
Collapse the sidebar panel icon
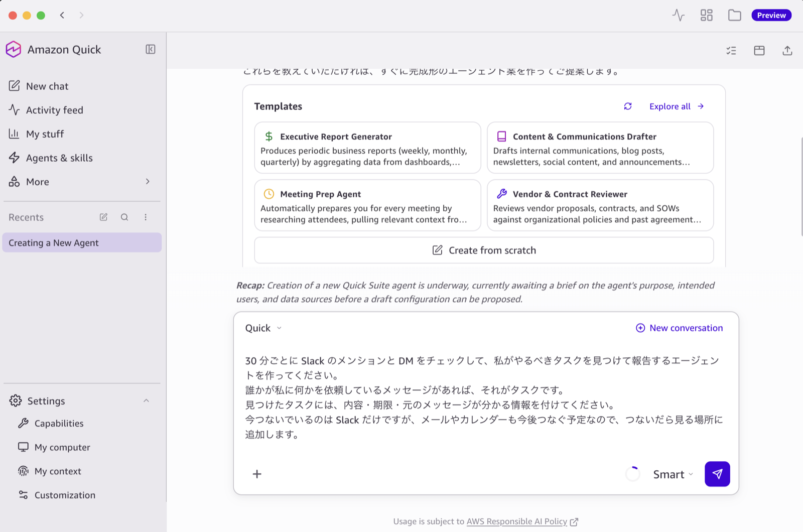pos(151,49)
